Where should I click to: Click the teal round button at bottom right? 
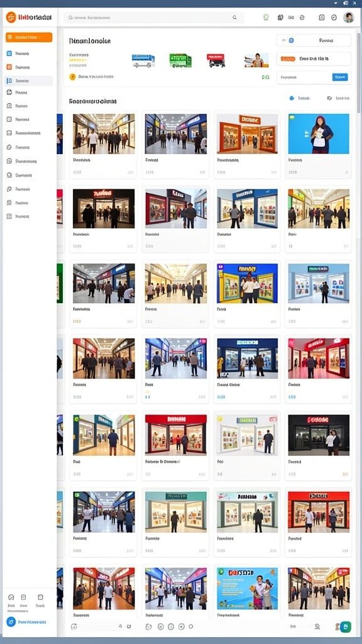pos(346,626)
